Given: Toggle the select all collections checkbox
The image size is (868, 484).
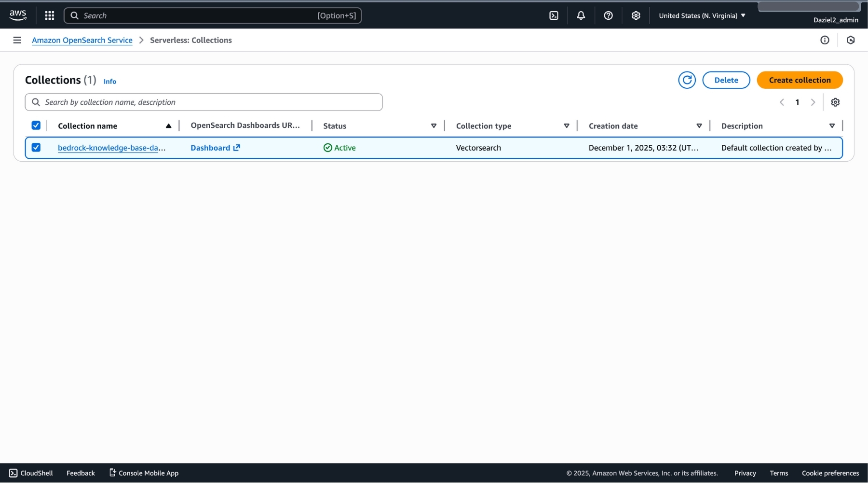Looking at the screenshot, I should click(36, 125).
